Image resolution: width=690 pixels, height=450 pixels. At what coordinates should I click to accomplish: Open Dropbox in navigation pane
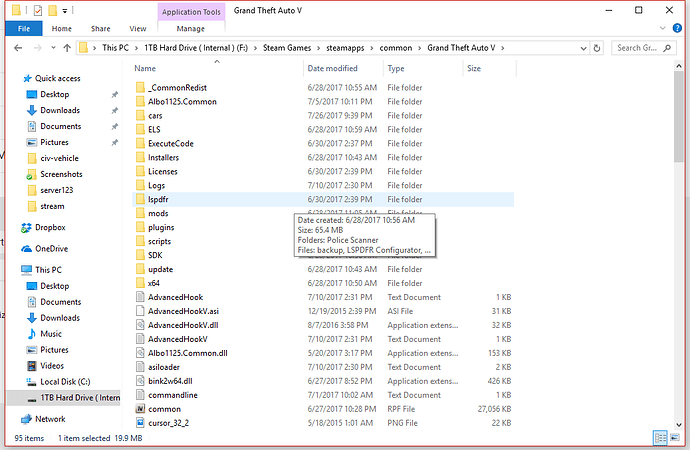pos(50,227)
